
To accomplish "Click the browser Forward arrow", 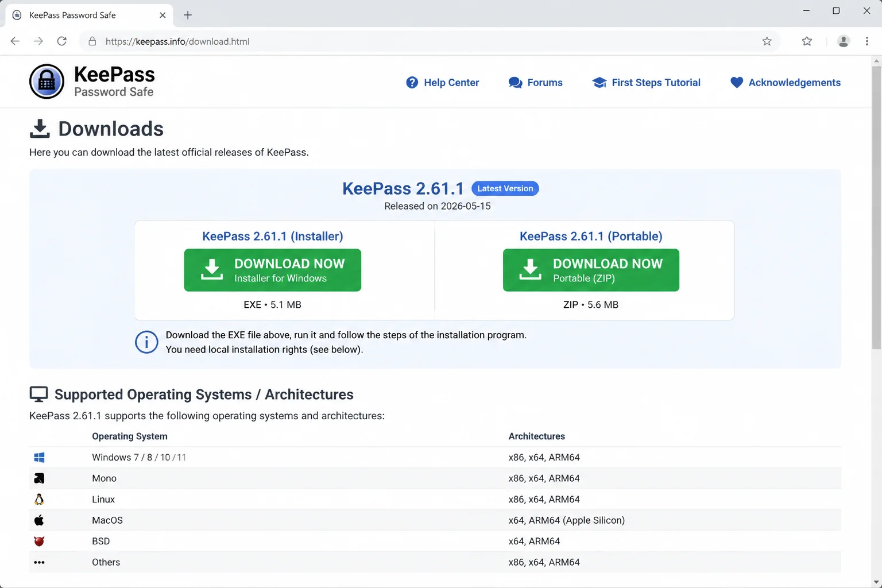I will pos(38,41).
